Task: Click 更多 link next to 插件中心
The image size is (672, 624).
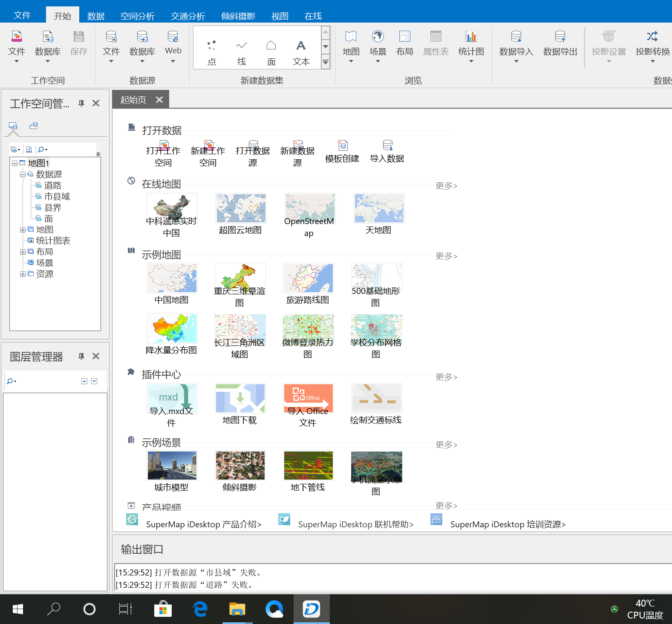Action: (x=446, y=377)
